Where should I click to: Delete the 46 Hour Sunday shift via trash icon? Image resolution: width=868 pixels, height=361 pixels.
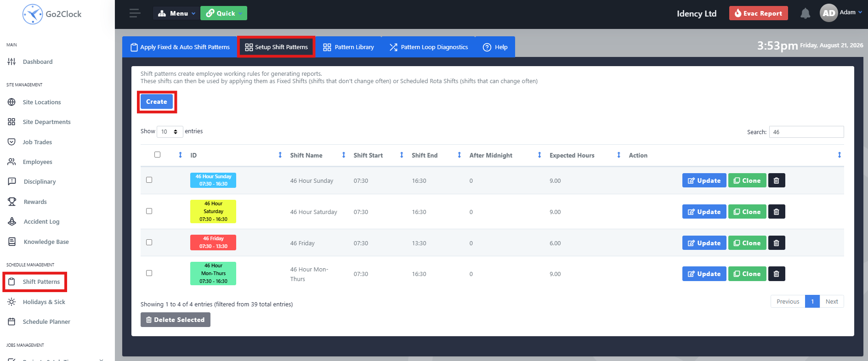tap(777, 180)
